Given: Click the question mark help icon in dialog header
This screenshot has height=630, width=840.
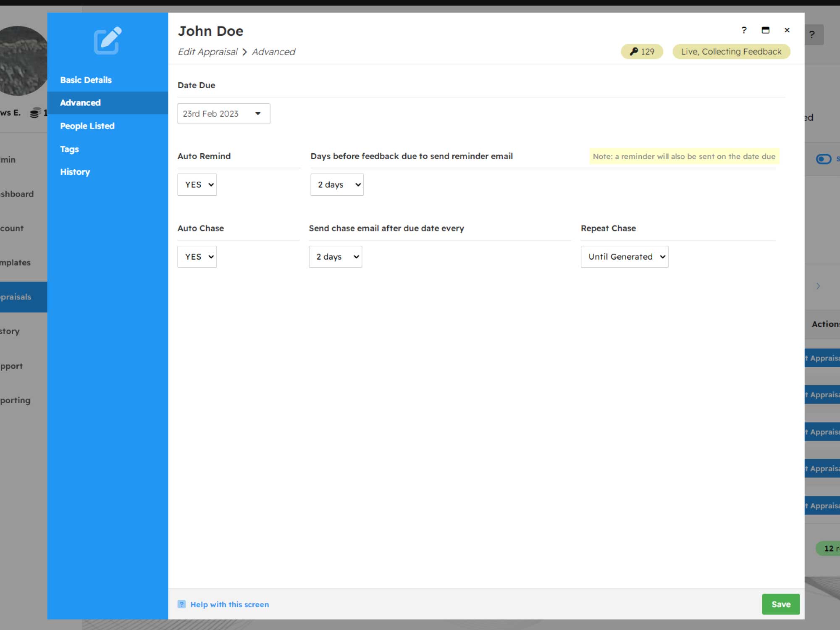Looking at the screenshot, I should pyautogui.click(x=744, y=30).
